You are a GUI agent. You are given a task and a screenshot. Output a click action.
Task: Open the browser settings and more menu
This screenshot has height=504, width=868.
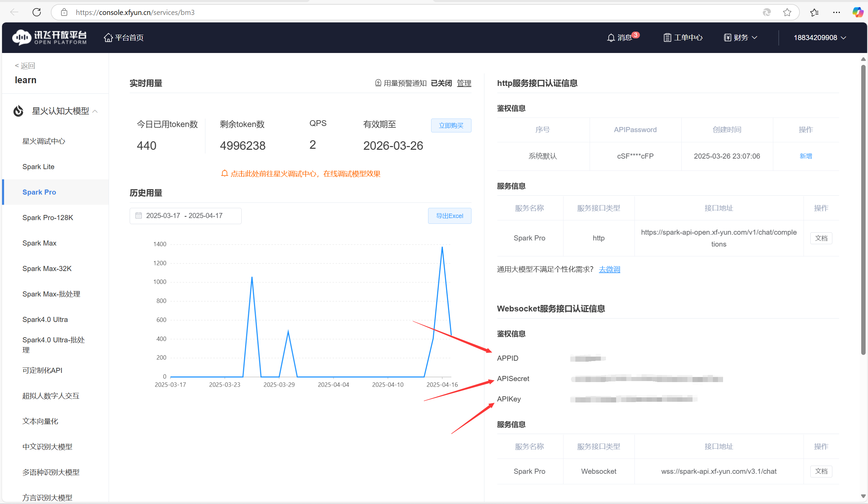click(836, 13)
